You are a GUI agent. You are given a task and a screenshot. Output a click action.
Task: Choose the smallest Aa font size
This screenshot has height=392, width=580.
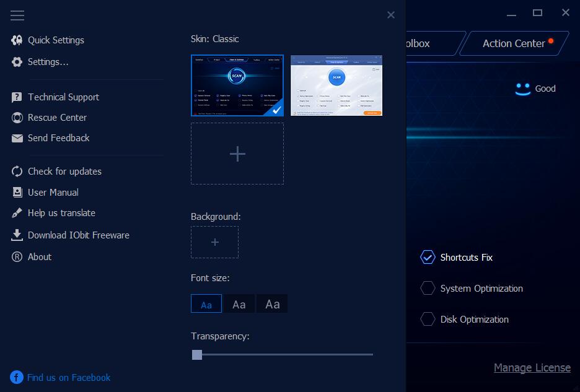pos(206,303)
